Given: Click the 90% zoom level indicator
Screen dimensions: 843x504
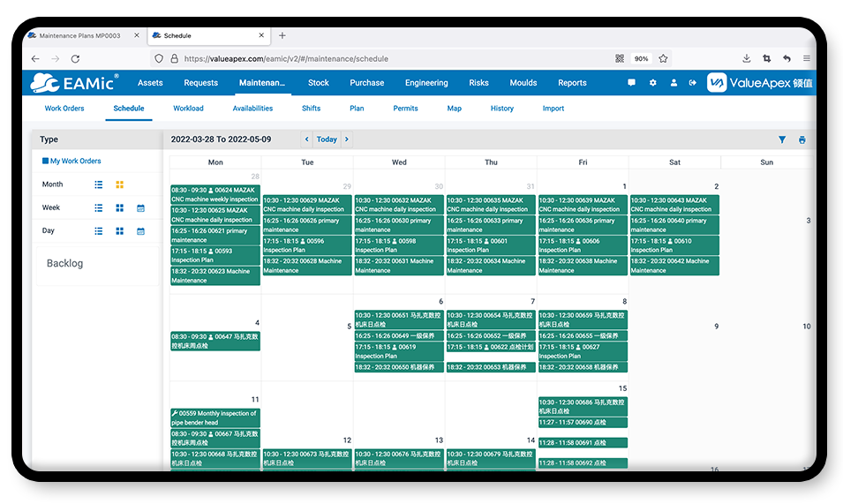Looking at the screenshot, I should pyautogui.click(x=641, y=58).
